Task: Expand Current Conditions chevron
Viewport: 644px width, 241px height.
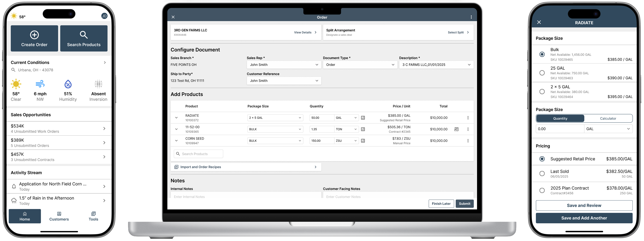Action: (105, 62)
